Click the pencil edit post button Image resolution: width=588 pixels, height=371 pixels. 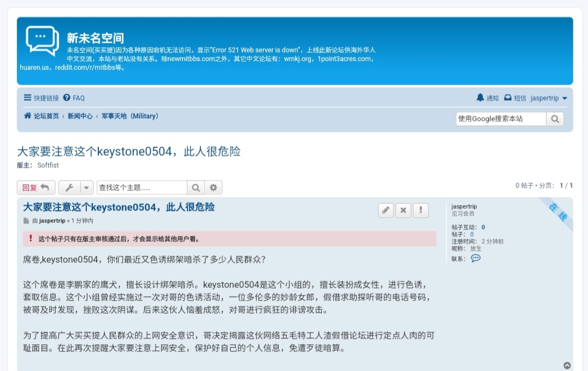386,210
